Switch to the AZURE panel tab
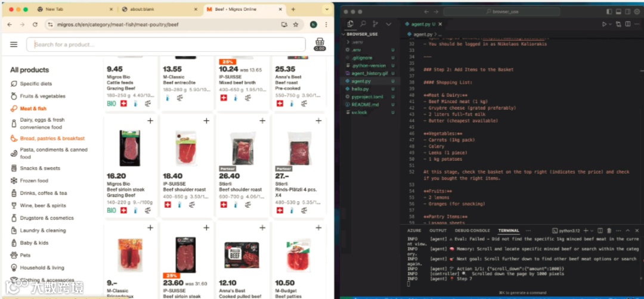Screen dimensions: 644x299 pos(414,231)
